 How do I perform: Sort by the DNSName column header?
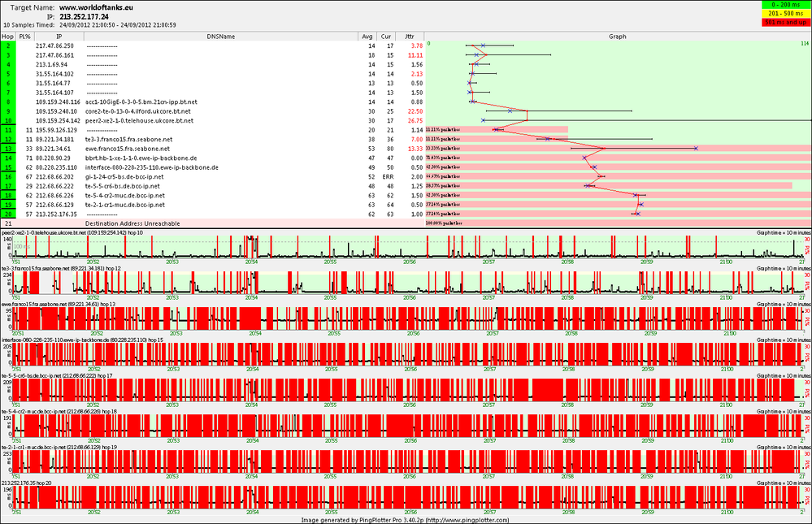(x=221, y=37)
